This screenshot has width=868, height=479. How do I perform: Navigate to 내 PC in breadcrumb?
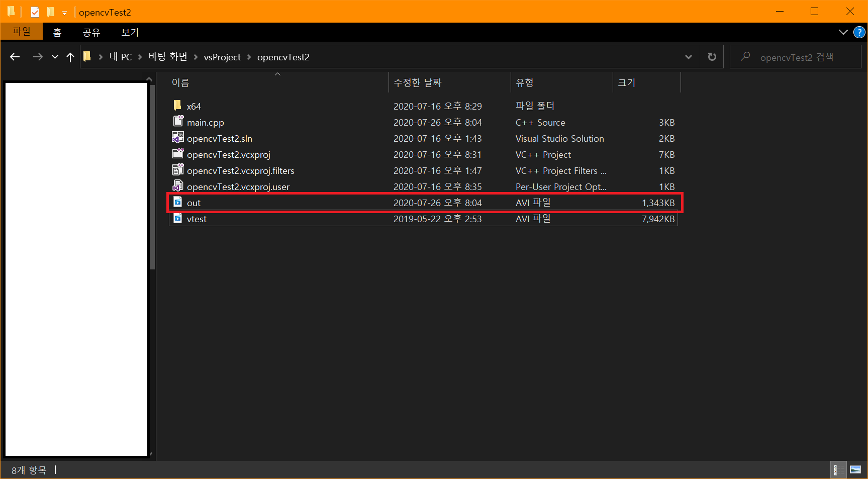121,57
